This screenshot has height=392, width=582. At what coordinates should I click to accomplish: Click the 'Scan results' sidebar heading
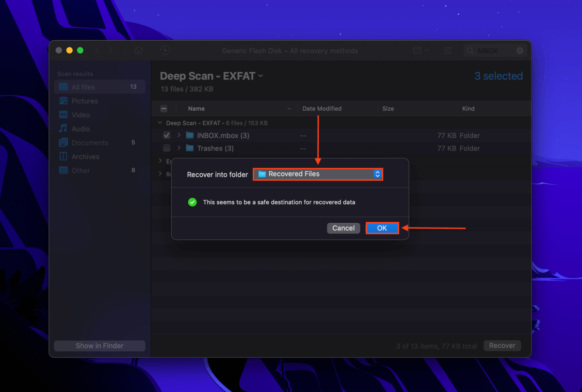pos(75,74)
